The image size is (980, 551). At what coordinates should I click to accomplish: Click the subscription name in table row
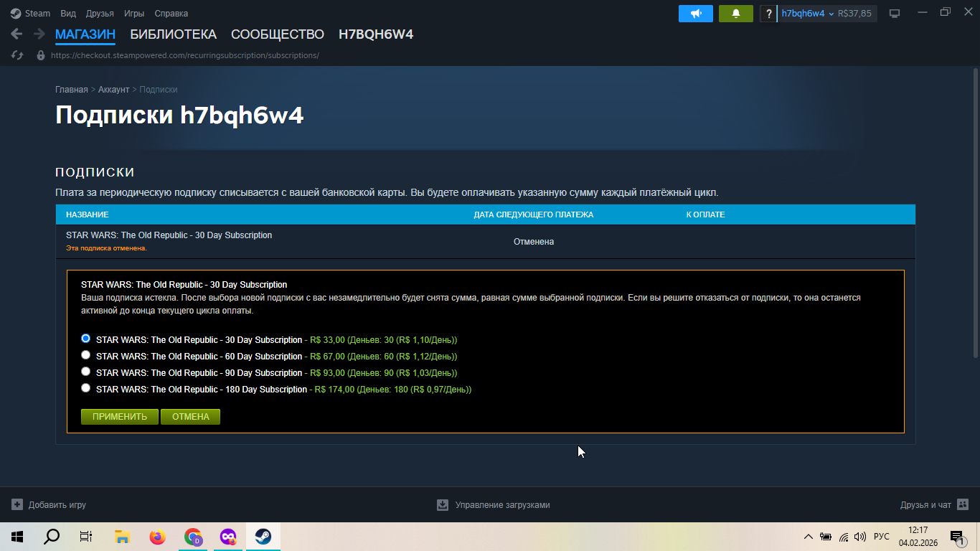pyautogui.click(x=169, y=235)
